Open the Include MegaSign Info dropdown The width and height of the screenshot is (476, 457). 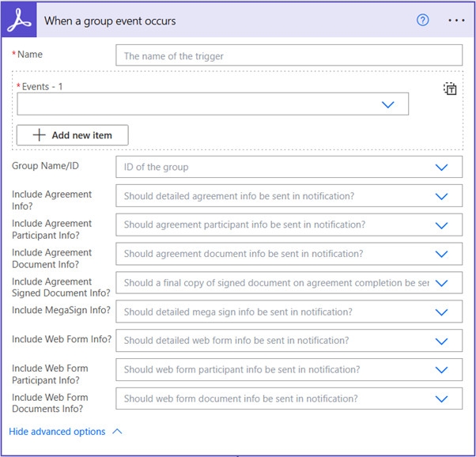441,312
